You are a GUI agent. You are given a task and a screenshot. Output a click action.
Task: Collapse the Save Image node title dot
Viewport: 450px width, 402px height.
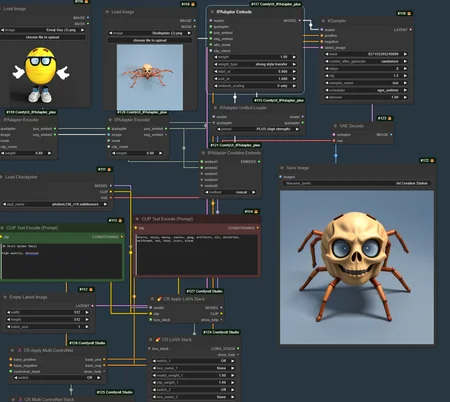282,168
